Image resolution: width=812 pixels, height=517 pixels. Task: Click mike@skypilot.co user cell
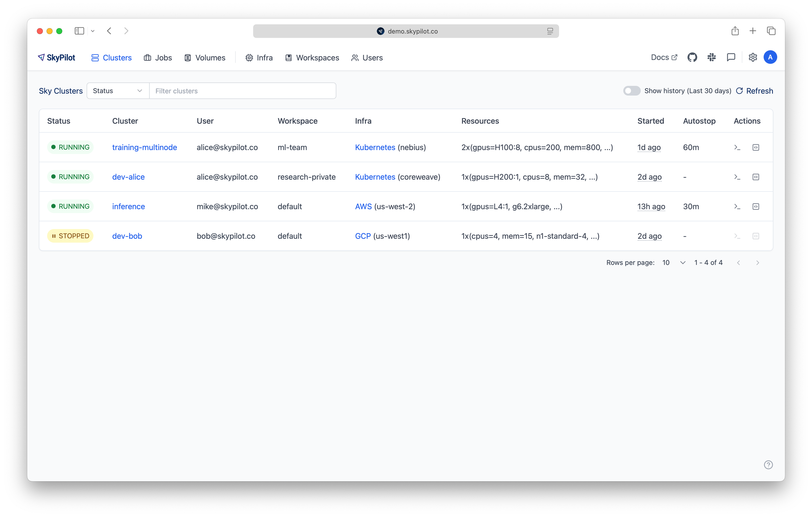(227, 206)
